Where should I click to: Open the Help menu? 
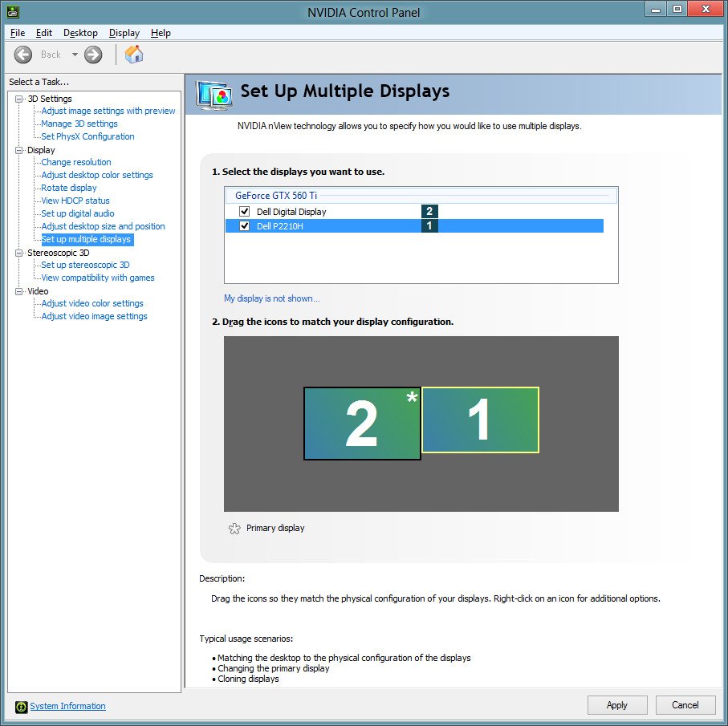pos(161,33)
